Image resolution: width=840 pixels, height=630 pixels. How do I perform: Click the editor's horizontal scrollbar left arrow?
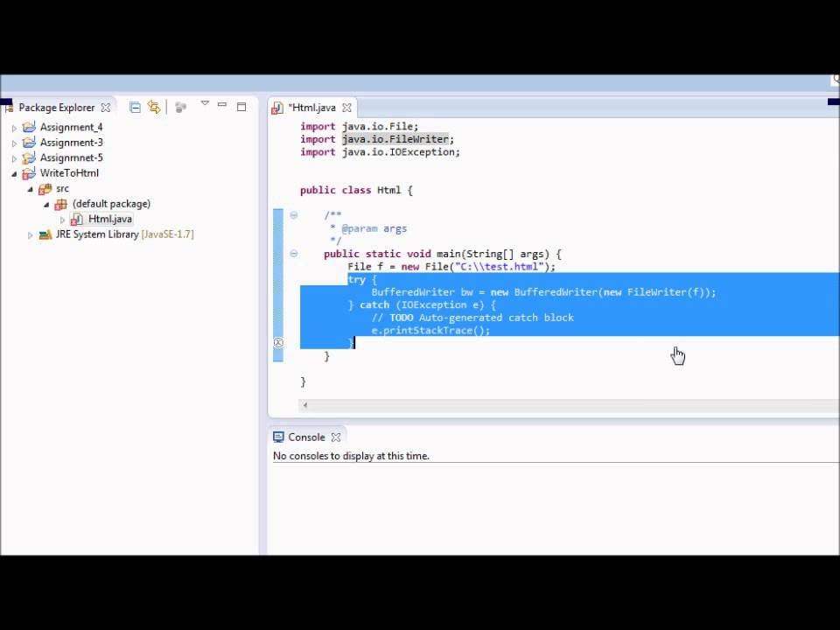click(x=304, y=405)
